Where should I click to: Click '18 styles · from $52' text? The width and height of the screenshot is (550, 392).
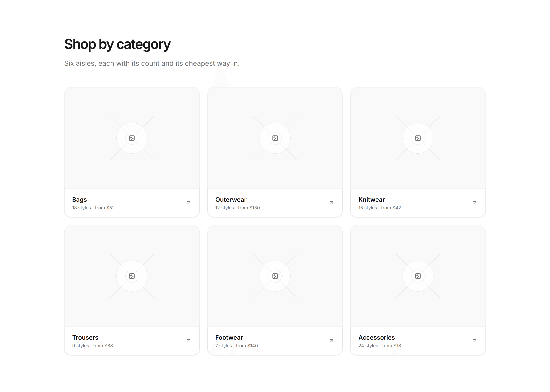coord(93,208)
